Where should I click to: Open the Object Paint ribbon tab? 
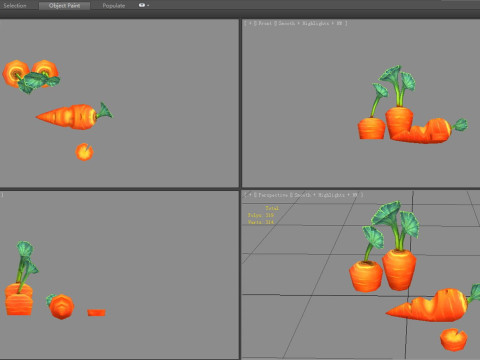[64, 6]
